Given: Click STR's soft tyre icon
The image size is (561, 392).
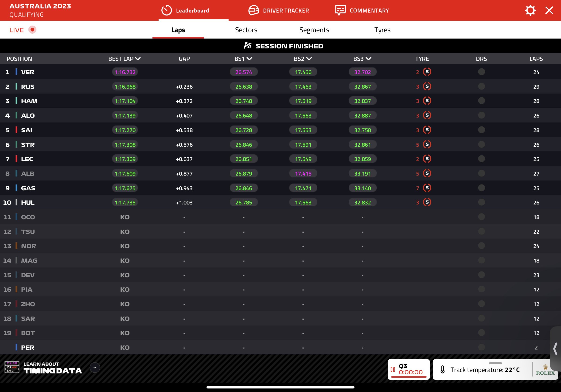Looking at the screenshot, I should pos(427,145).
